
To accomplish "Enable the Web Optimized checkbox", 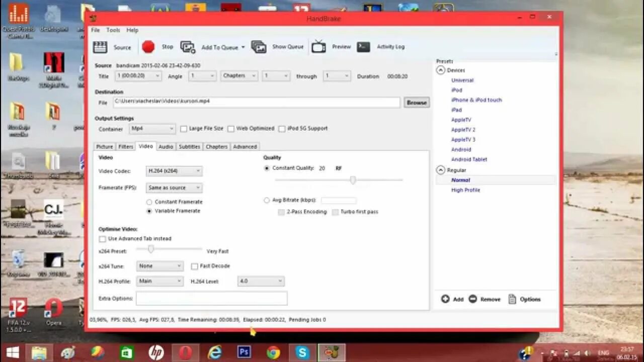I will coord(231,129).
